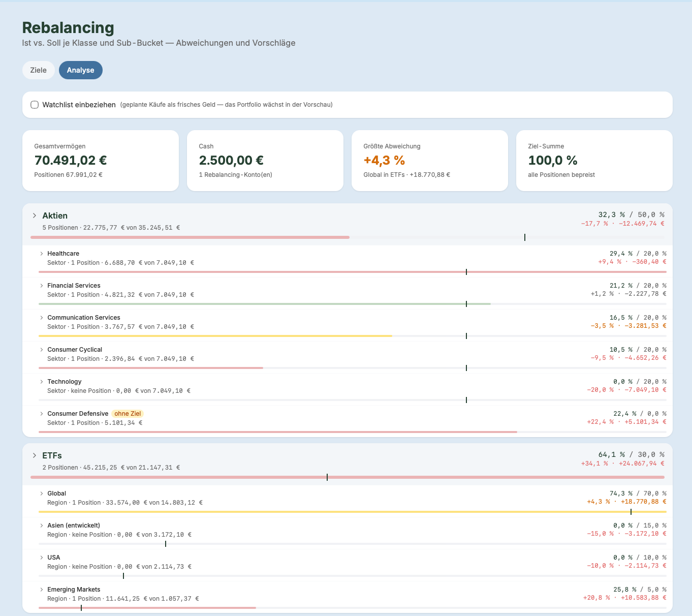Expand the Emerging Markets chevron
692x616 pixels.
pos(42,590)
